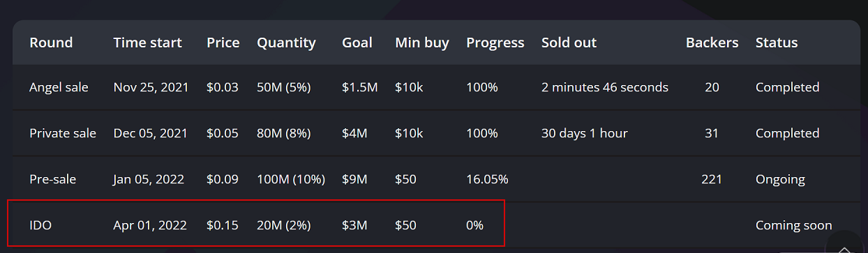Image resolution: width=868 pixels, height=253 pixels.
Task: Click the Ongoing status of Pre-sale
Action: point(780,179)
